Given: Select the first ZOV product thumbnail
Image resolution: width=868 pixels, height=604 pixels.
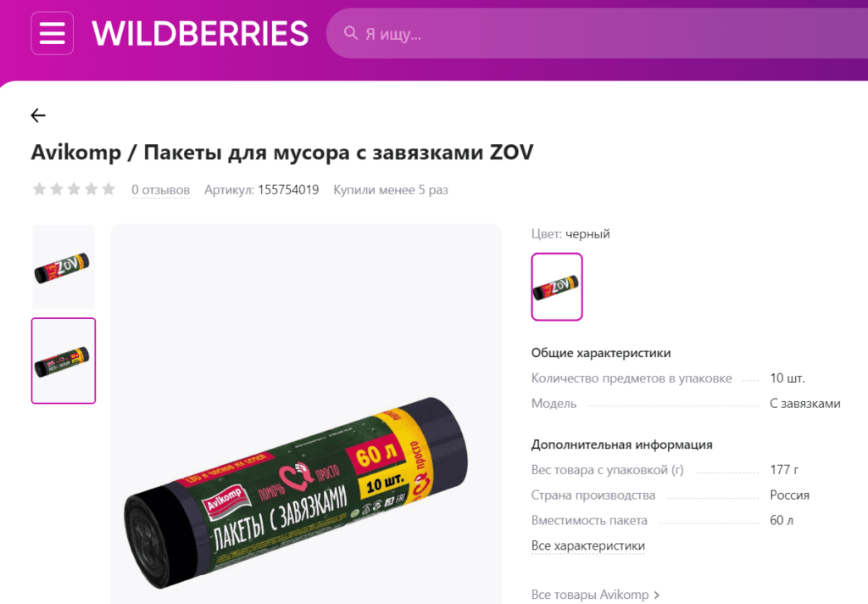Looking at the screenshot, I should point(63,267).
